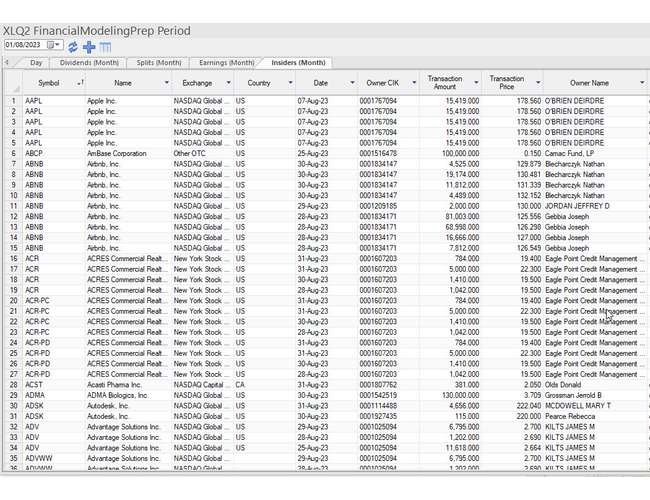
Task: Click the ADMA Biologics, Inc. name cell
Action: 129,395
